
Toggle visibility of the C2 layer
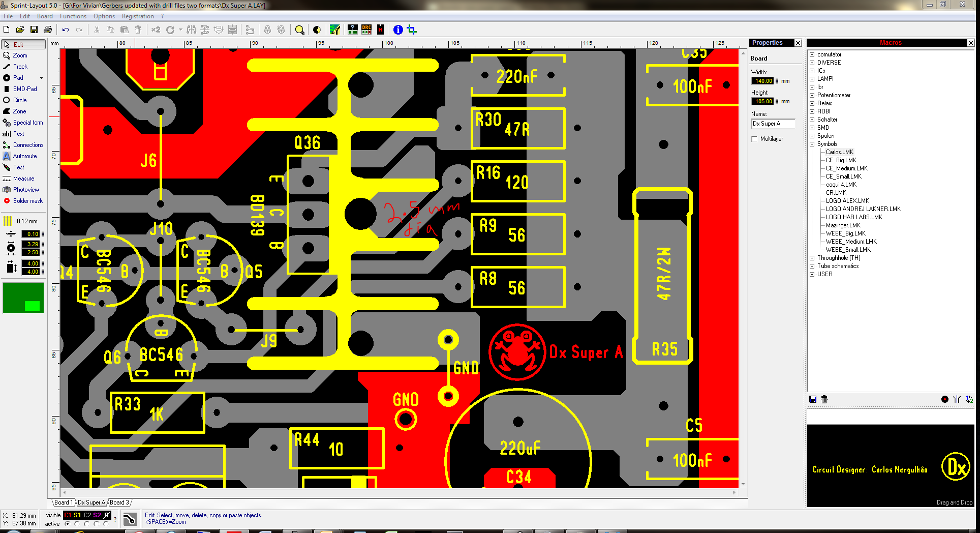[x=87, y=515]
